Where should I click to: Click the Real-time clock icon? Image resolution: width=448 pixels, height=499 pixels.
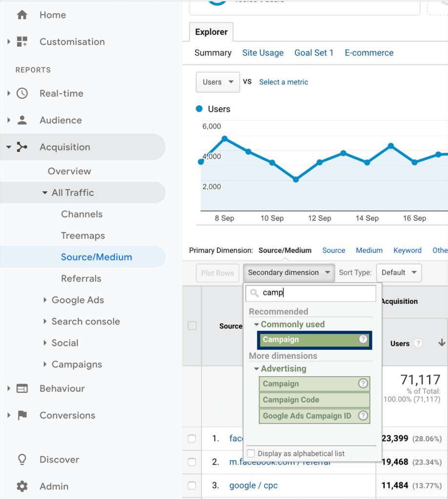[x=22, y=94]
